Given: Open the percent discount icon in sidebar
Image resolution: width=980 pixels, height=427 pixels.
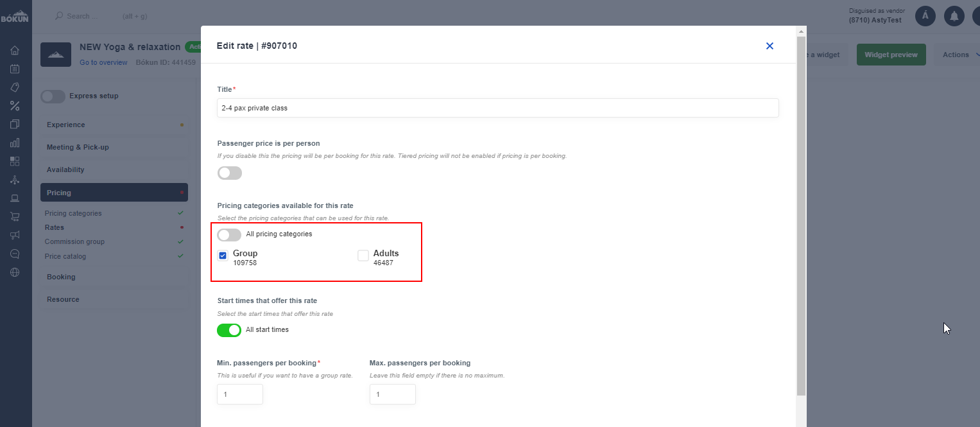Looking at the screenshot, I should click(15, 106).
